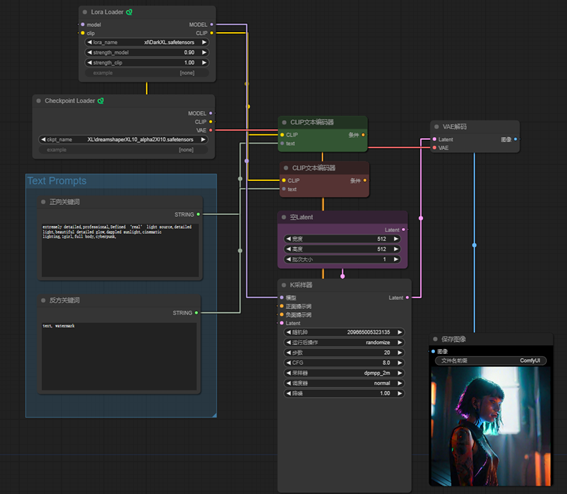567x494 pixels.
Task: Collapse the Checkpoint Loader node via its dot
Action: [x=39, y=101]
